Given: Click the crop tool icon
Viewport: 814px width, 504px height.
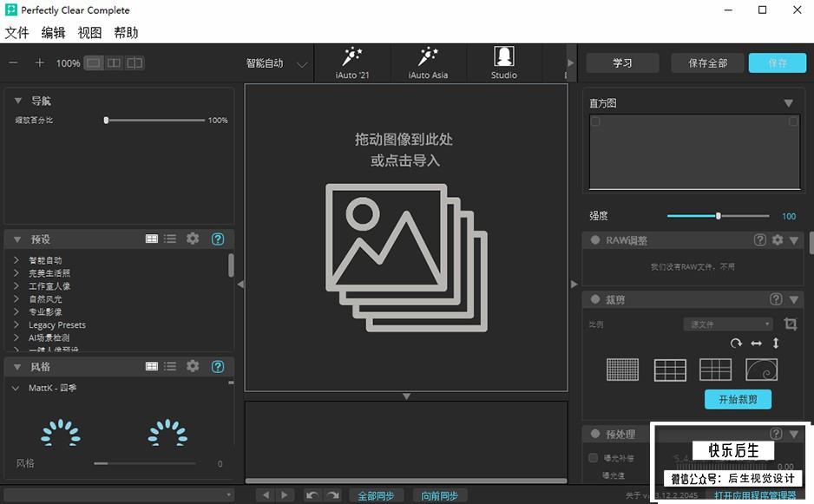Looking at the screenshot, I should tap(791, 324).
